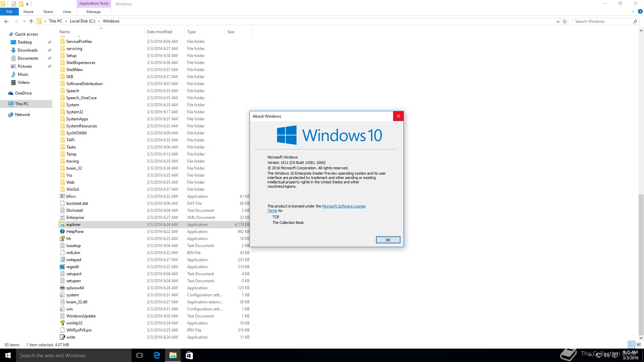The image size is (644, 362).
Task: Open the Microsoft Software License link
Action: coord(343,206)
